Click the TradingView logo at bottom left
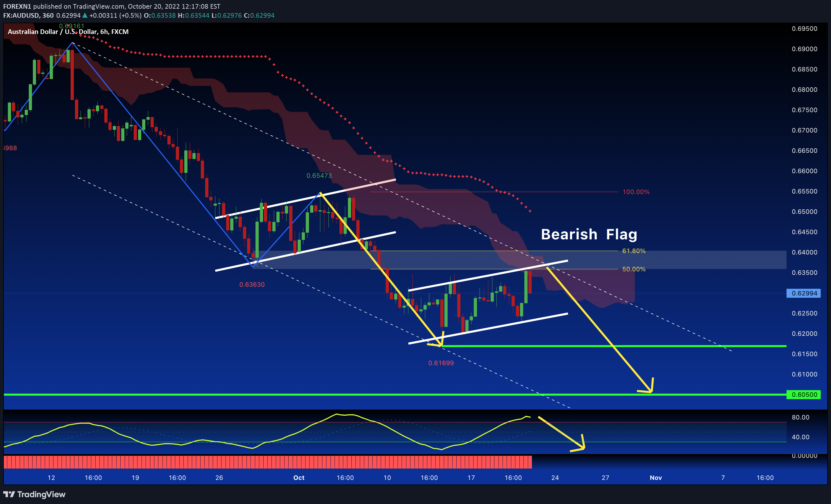The image size is (831, 504). point(34,494)
